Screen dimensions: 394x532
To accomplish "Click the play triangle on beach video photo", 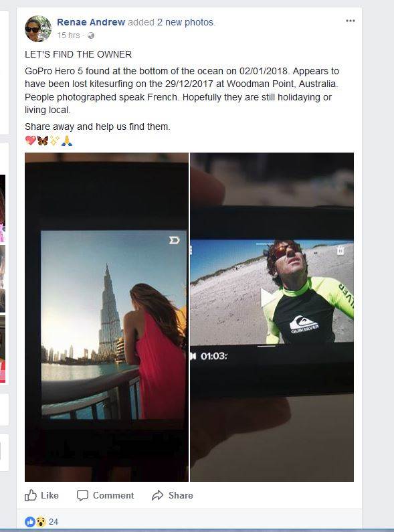I will pyautogui.click(x=268, y=298).
